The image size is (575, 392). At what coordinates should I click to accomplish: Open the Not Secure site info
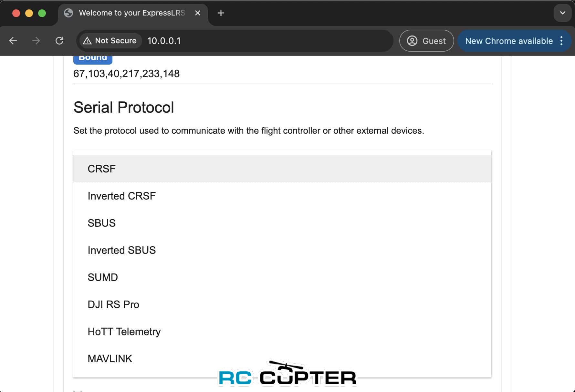[110, 41]
